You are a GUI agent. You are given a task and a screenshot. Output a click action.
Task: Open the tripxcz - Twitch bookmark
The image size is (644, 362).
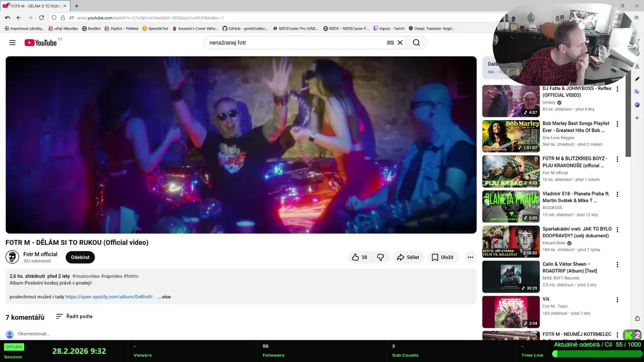(x=389, y=29)
